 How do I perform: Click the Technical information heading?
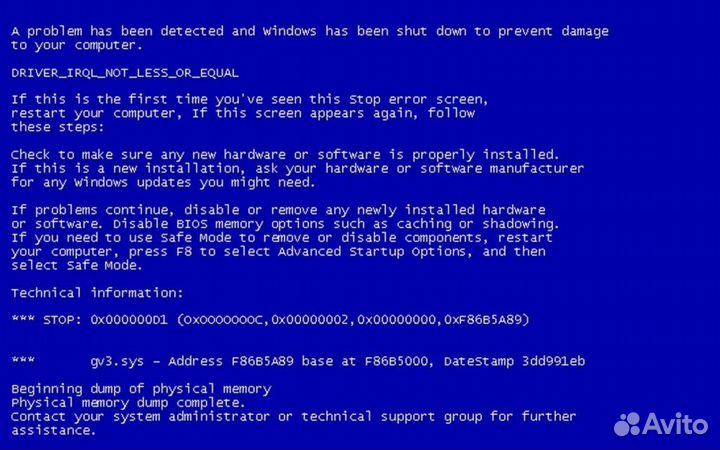[x=97, y=292]
